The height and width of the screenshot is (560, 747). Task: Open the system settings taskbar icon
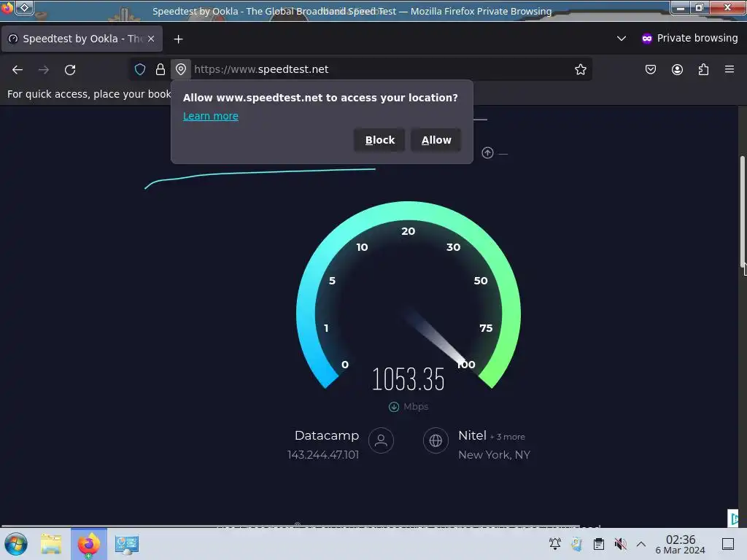[x=127, y=544]
